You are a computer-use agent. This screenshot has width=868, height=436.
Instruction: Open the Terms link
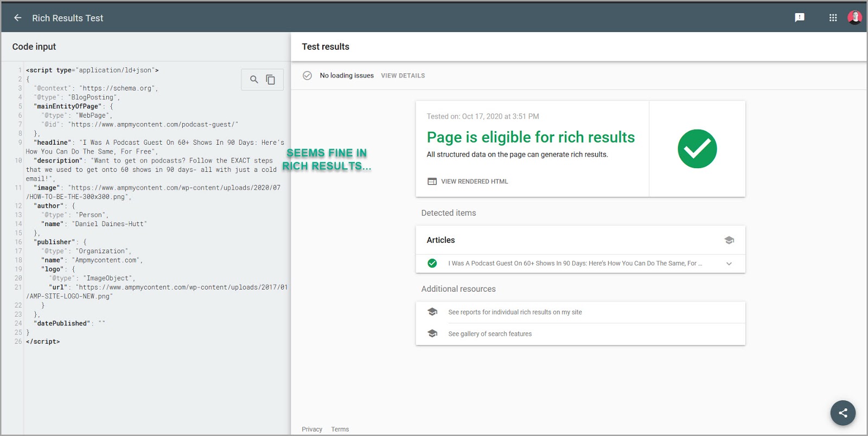340,429
